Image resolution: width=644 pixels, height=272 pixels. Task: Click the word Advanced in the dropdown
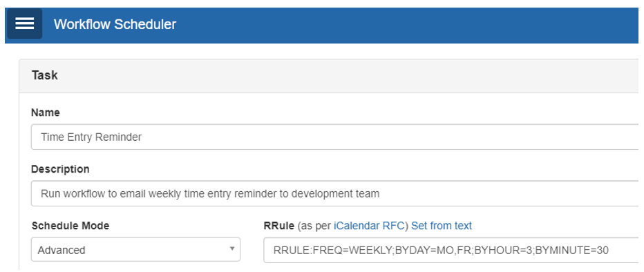click(x=61, y=250)
